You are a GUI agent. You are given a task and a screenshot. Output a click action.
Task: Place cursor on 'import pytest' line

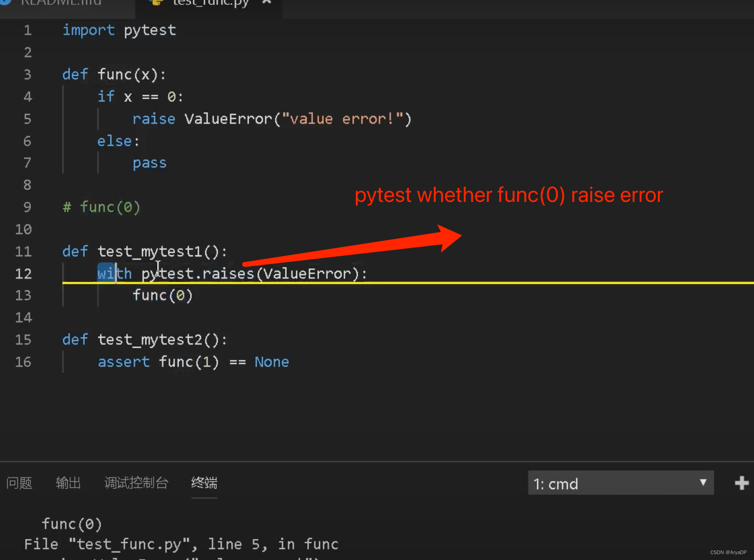click(119, 31)
